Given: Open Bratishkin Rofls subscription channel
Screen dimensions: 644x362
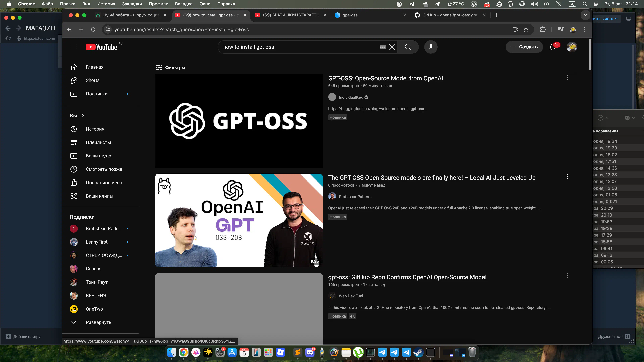Looking at the screenshot, I should (x=102, y=229).
